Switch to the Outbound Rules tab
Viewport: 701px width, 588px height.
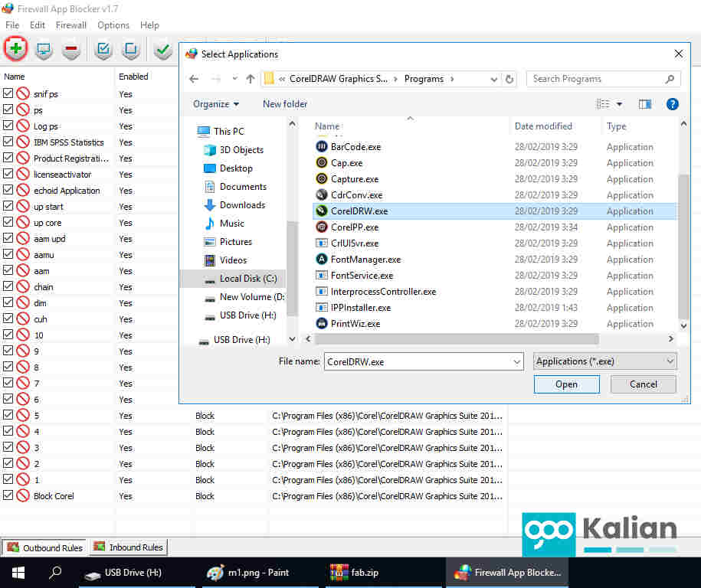(44, 547)
